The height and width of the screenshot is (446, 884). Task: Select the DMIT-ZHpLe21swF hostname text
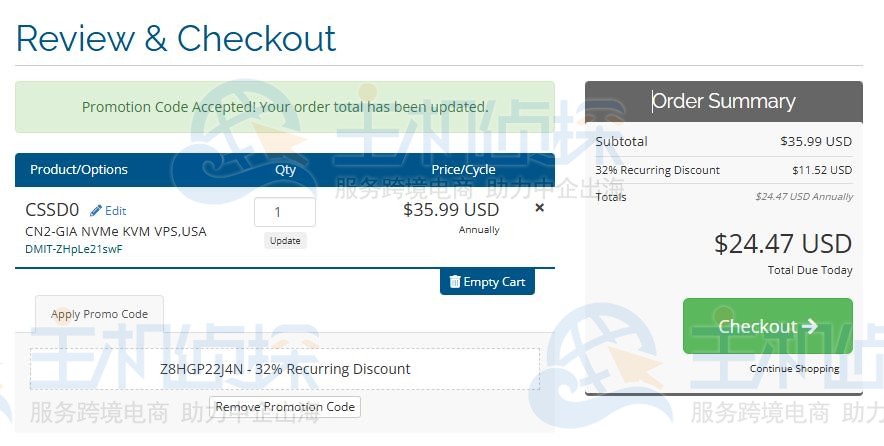pyautogui.click(x=74, y=249)
